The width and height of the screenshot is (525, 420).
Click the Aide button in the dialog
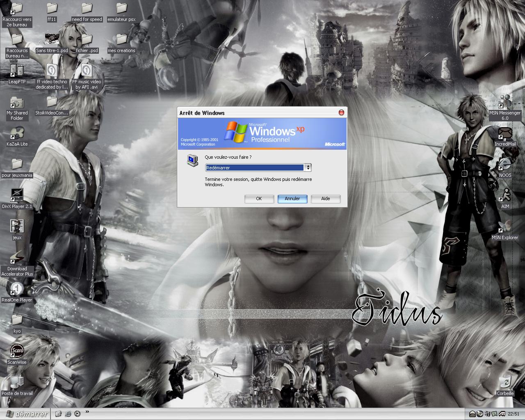point(325,199)
